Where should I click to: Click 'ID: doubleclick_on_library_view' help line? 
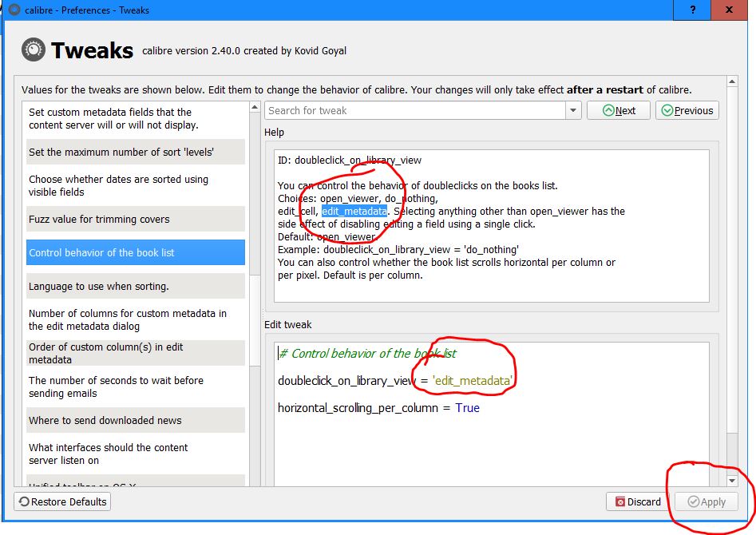pyautogui.click(x=350, y=160)
